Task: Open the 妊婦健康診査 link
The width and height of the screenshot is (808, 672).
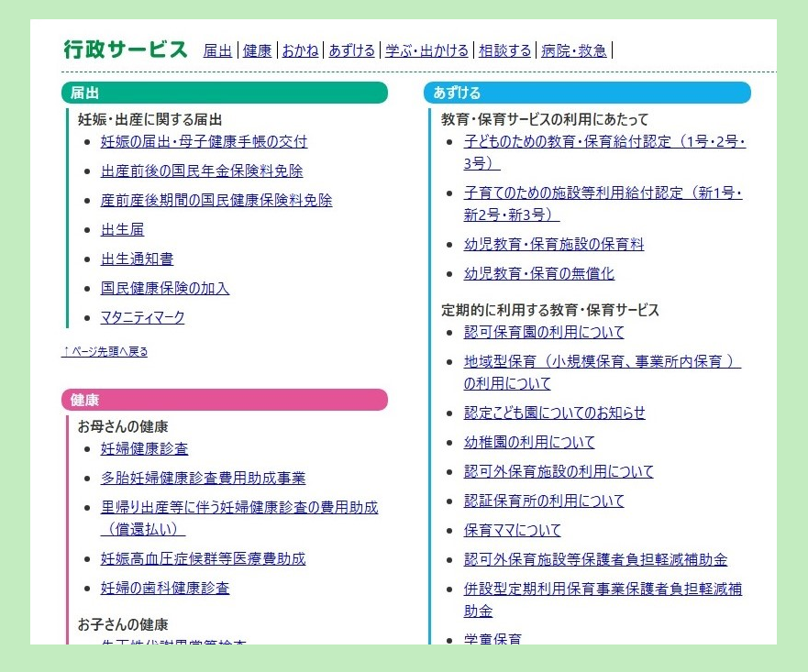Action: point(144,448)
